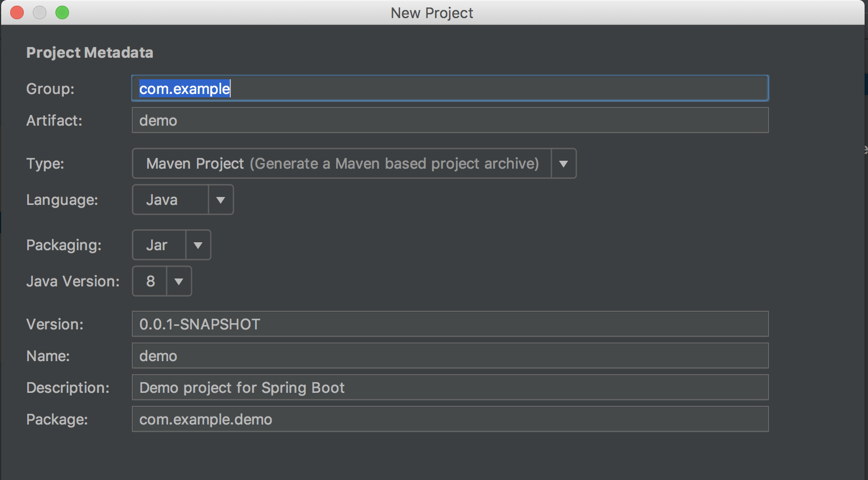Screen dimensions: 868x480
Task: Expand the Java Version dropdown arrow
Action: [179, 281]
